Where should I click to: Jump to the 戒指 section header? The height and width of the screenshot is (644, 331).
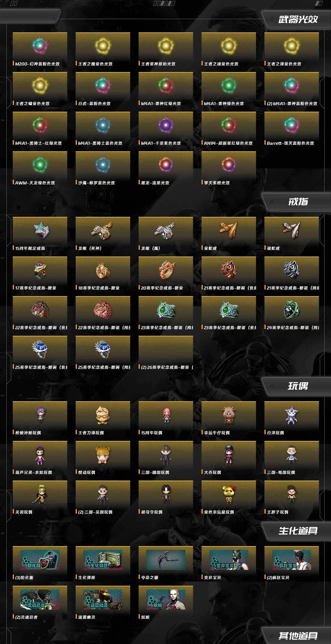pos(298,202)
